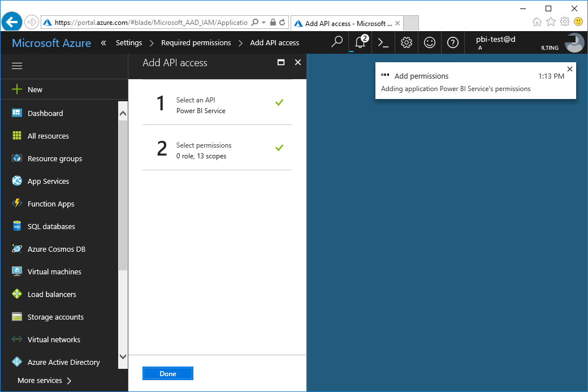
Task: Click Add API access breadcrumb
Action: coord(275,43)
